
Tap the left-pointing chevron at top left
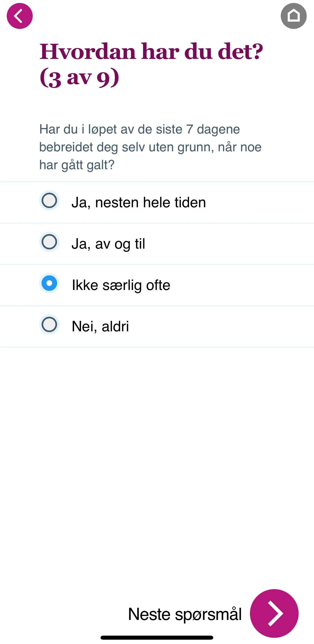click(x=18, y=16)
